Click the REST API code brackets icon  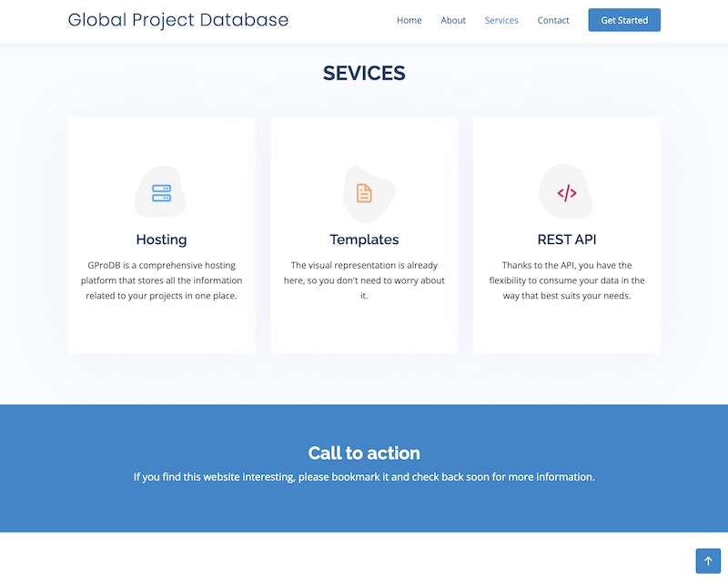[567, 193]
